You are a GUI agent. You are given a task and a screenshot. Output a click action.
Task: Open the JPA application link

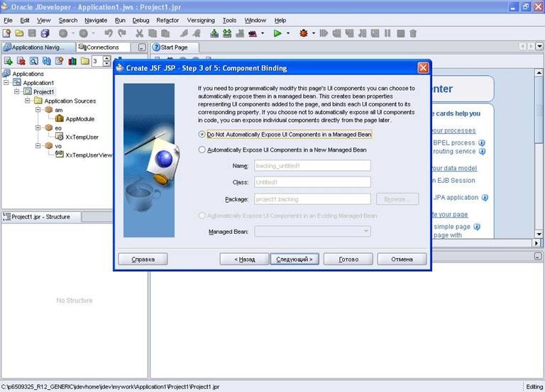pos(456,198)
